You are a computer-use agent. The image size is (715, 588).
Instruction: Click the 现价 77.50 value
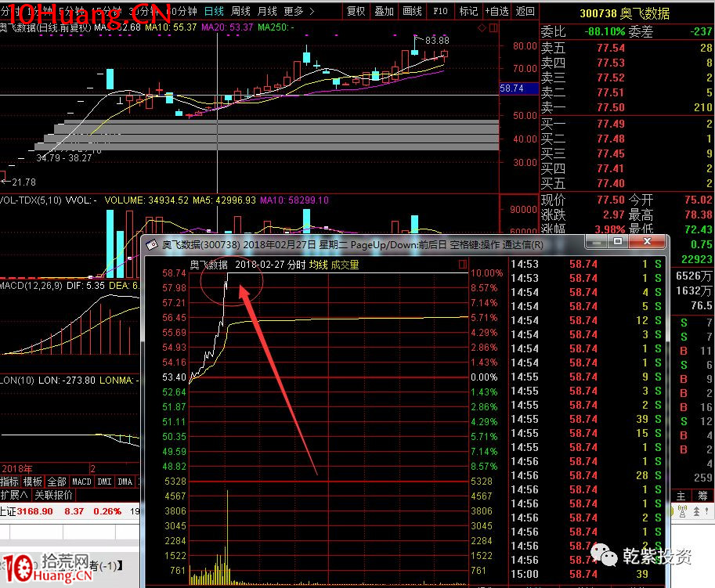[x=611, y=200]
